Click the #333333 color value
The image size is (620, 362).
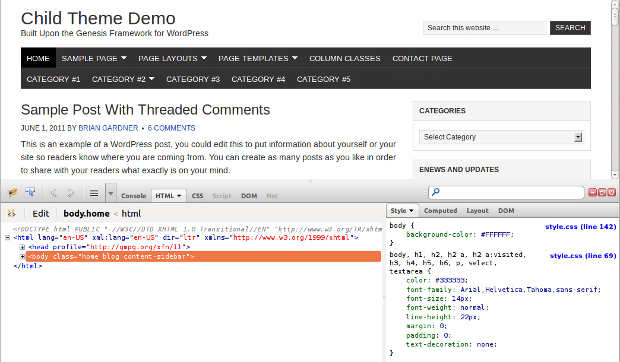point(450,280)
